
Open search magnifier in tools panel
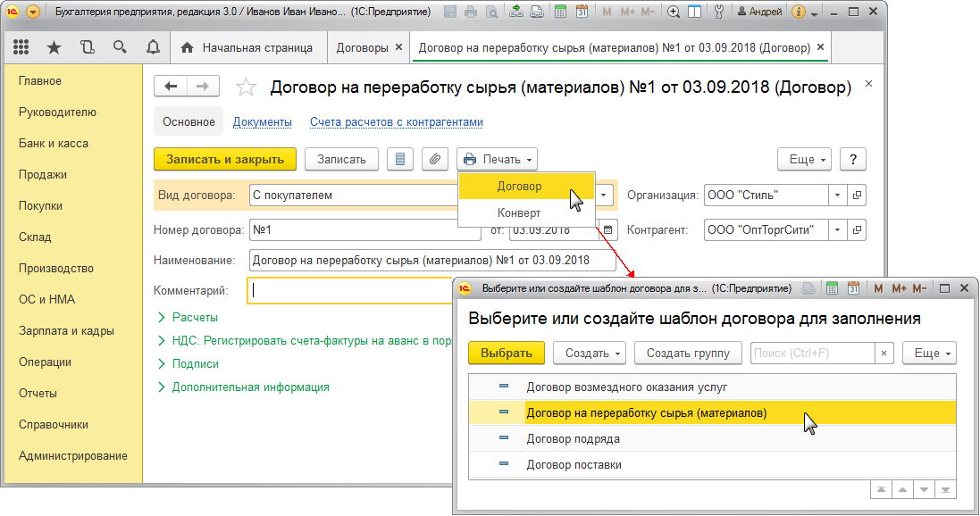(120, 46)
